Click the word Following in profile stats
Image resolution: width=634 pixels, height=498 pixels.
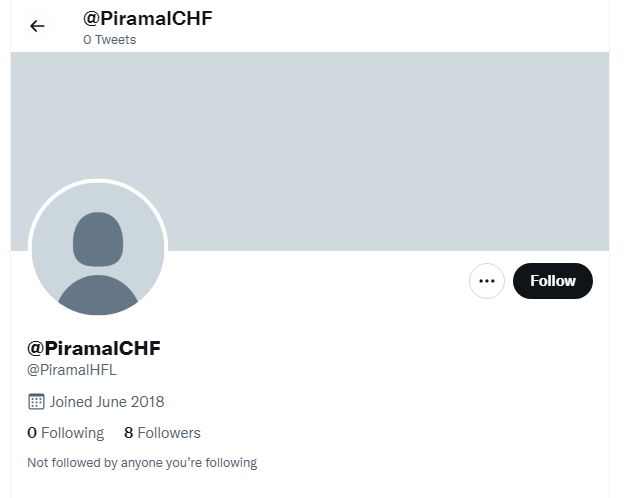(x=72, y=433)
